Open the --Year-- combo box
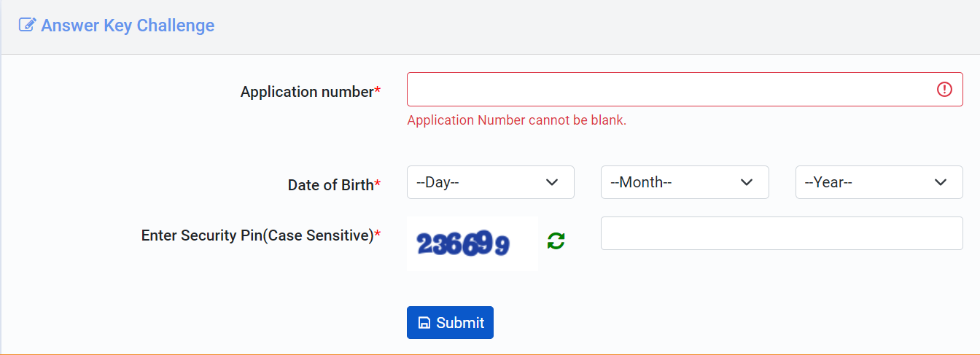The width and height of the screenshot is (980, 355). [x=879, y=182]
